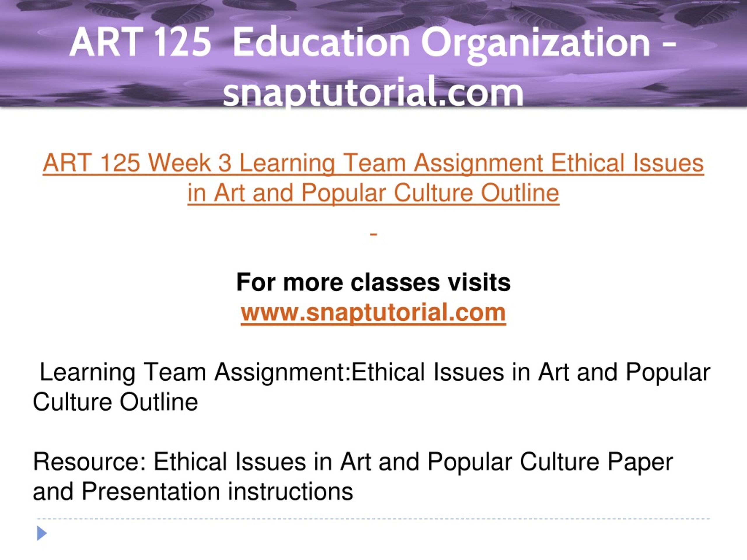Click the dashed blue divider line
Image resolution: width=747 pixels, height=560 pixels.
[x=373, y=519]
